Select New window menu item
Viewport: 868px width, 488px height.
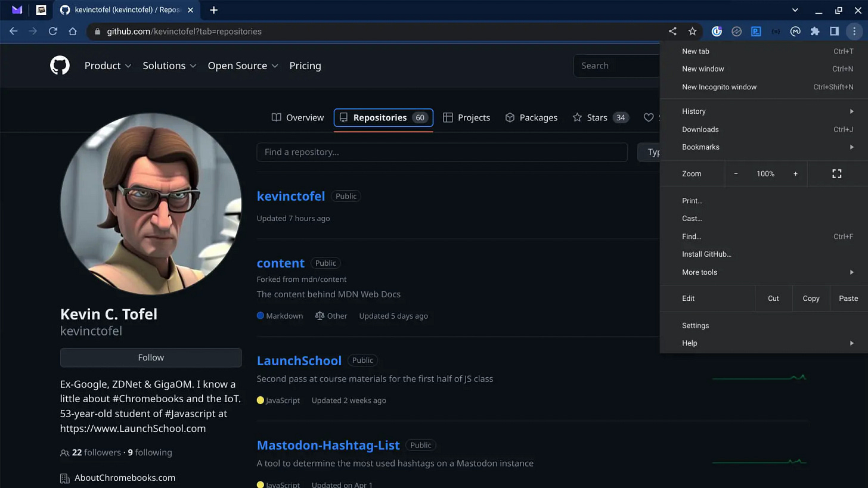click(764, 69)
